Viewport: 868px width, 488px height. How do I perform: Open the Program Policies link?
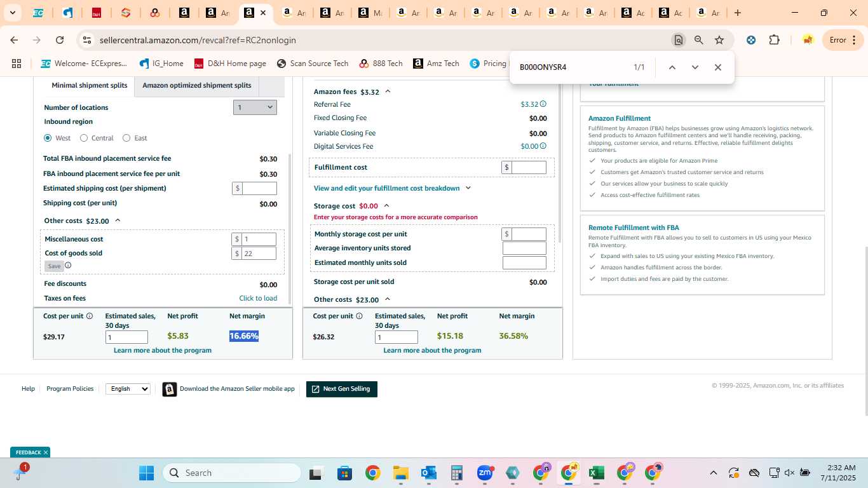(70, 389)
